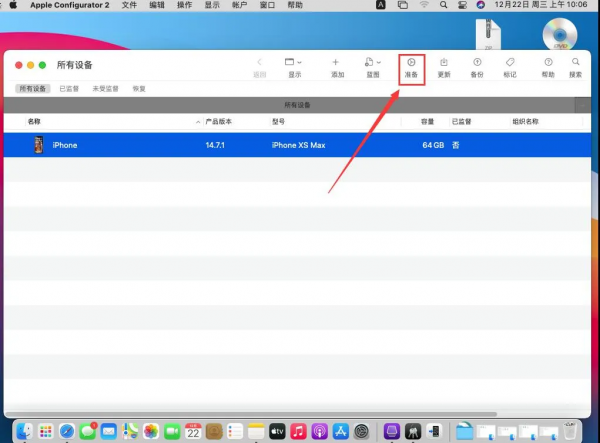Click the Apple Configurator 2 Dock icon
Screen dimensions: 600x443
pos(391,432)
